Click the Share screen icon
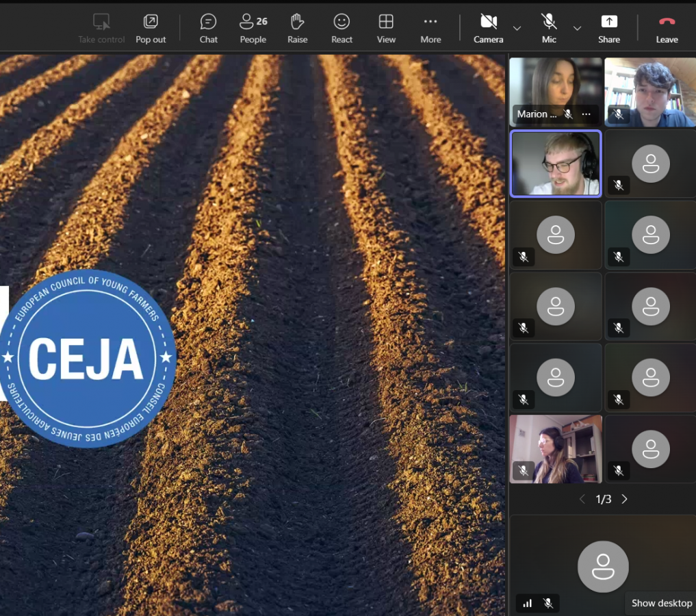 (x=608, y=28)
